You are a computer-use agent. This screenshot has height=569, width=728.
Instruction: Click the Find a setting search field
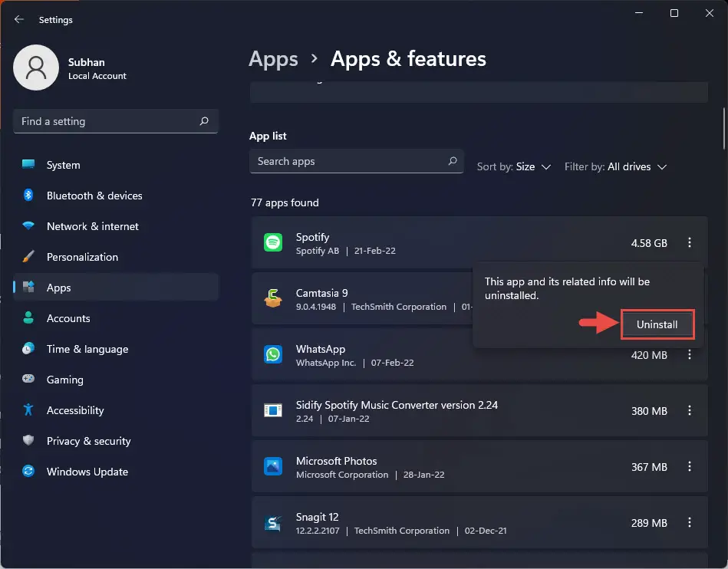[116, 121]
